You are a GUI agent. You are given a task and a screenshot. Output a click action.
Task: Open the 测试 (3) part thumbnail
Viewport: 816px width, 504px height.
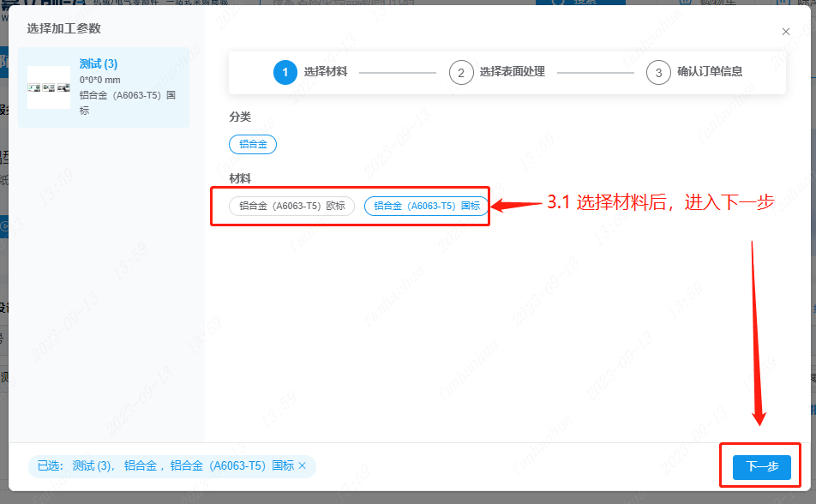coord(49,87)
